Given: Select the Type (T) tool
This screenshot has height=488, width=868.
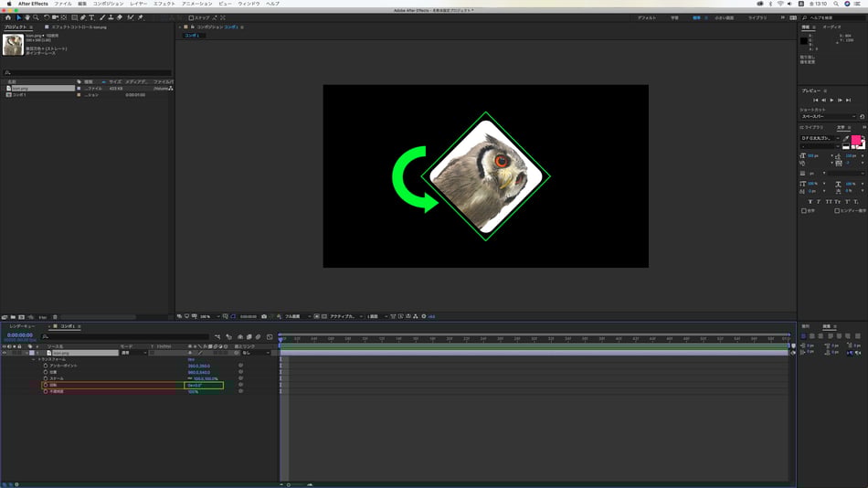Looking at the screenshot, I should tap(91, 17).
